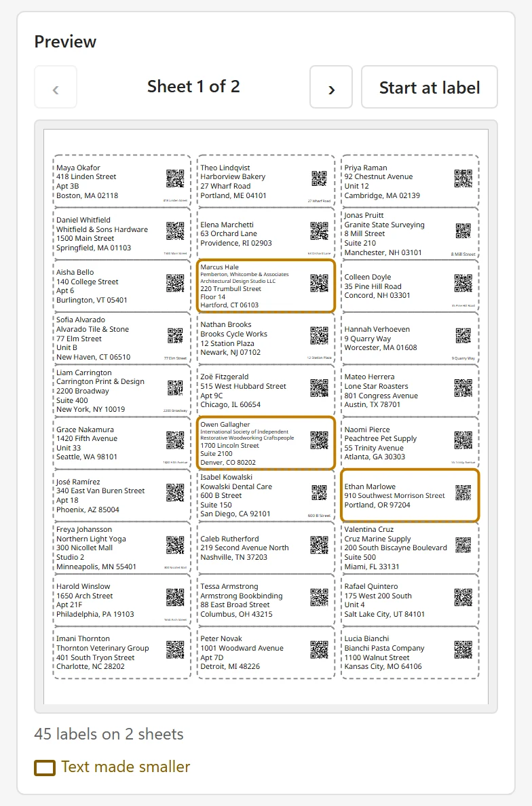Click the QR code on Elena Marchetti's label

tap(319, 231)
